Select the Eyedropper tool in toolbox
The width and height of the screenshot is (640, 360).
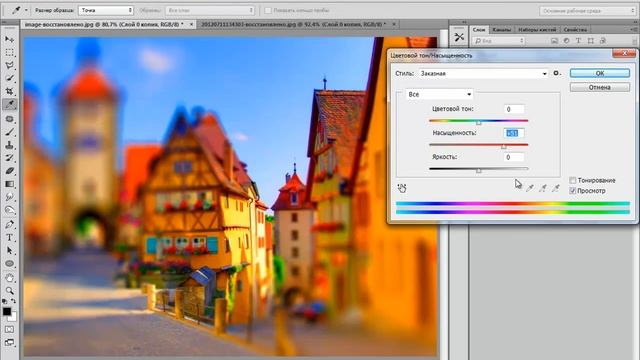(9, 104)
